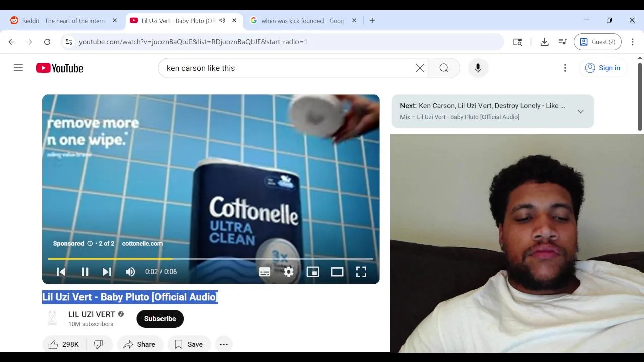Open LIL UZI VERT channel avatar

pos(52,318)
